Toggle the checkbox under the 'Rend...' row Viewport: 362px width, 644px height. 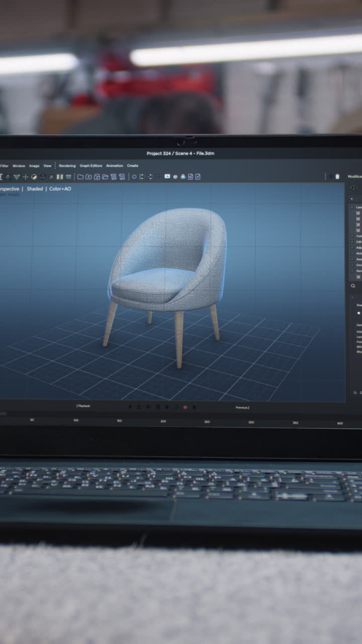click(x=358, y=277)
